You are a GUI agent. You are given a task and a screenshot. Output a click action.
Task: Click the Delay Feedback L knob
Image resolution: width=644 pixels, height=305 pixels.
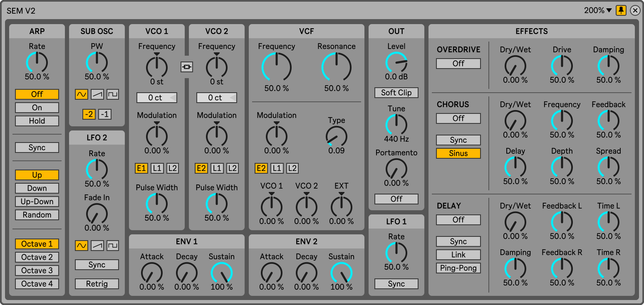coord(562,222)
